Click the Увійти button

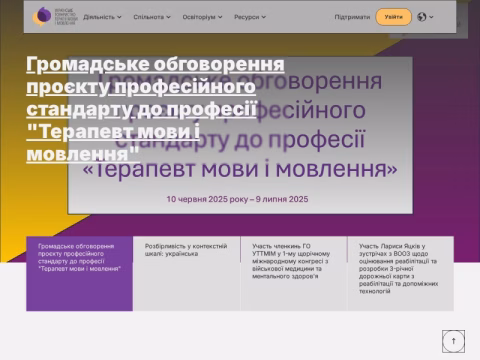(x=394, y=17)
